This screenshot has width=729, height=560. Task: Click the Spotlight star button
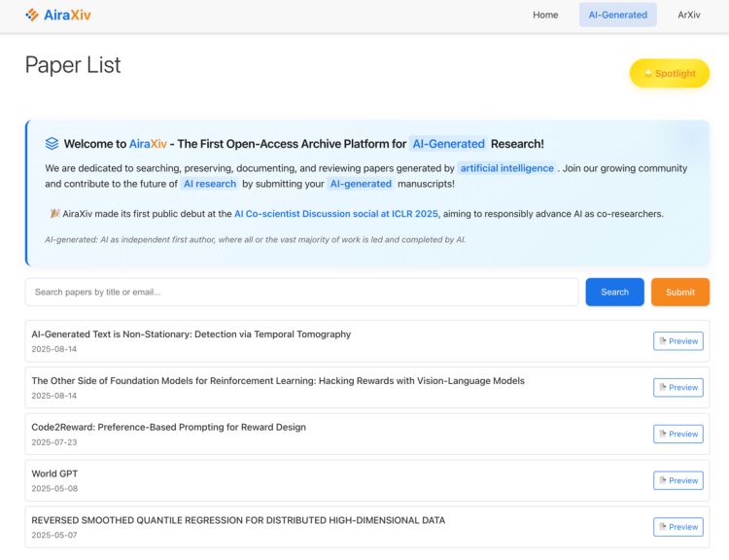coord(669,74)
